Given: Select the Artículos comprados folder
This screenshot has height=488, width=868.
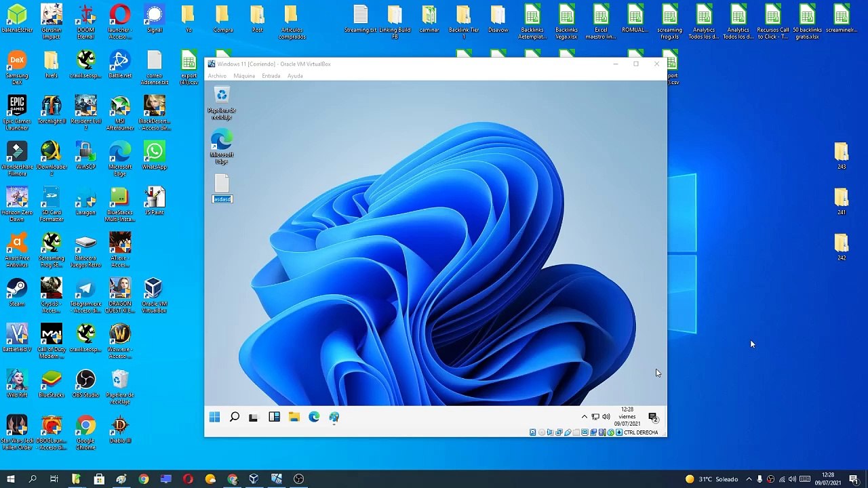Looking at the screenshot, I should click(292, 22).
